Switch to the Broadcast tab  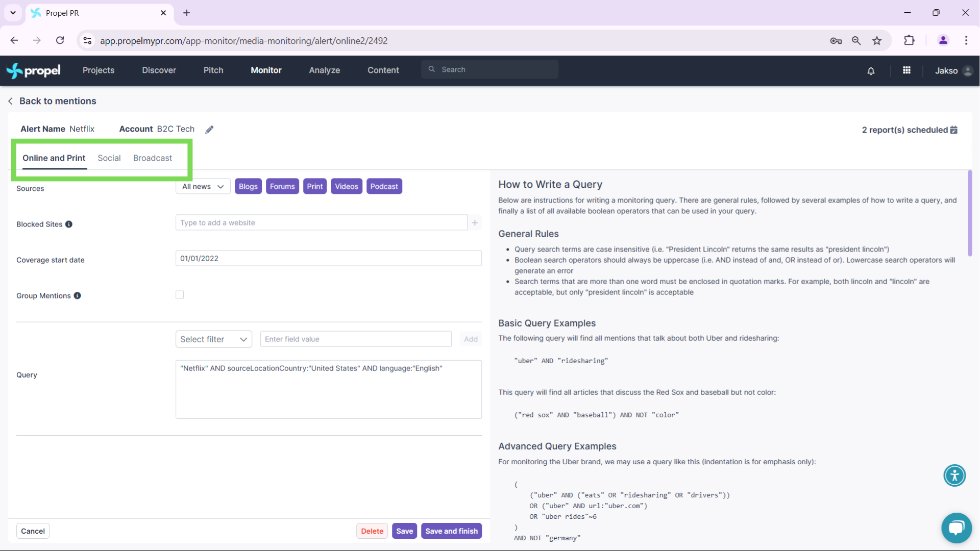click(153, 158)
